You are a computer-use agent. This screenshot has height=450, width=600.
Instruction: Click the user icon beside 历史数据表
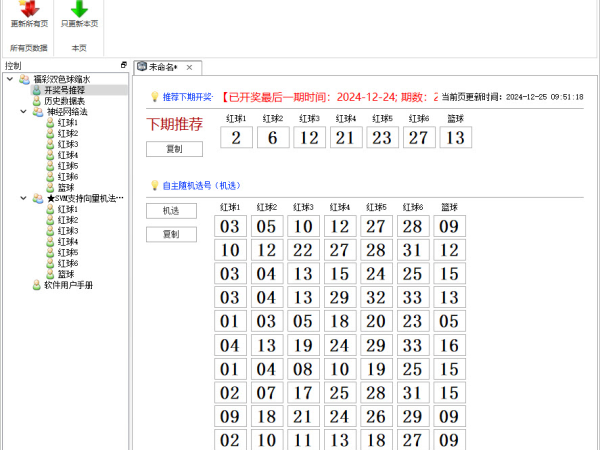click(x=36, y=101)
